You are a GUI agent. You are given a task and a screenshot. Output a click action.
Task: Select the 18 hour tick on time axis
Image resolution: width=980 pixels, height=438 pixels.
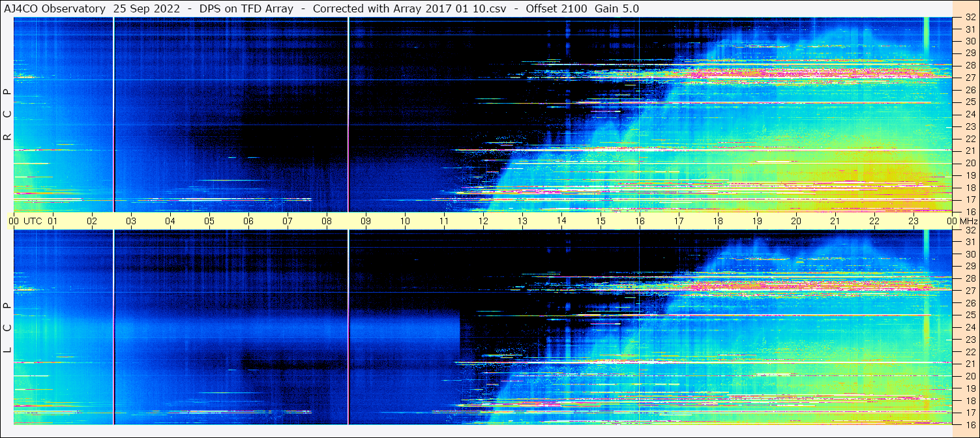pyautogui.click(x=718, y=221)
